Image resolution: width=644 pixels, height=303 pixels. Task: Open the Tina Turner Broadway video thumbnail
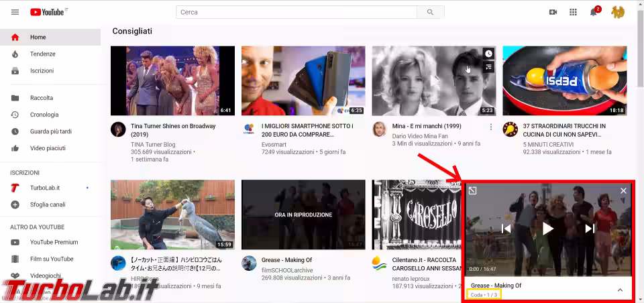click(172, 80)
